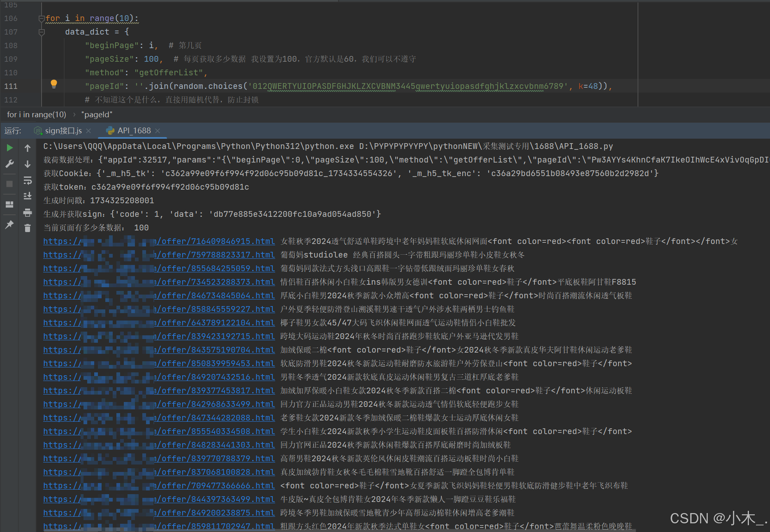Close the sign接口.js tab with its X

[88, 130]
